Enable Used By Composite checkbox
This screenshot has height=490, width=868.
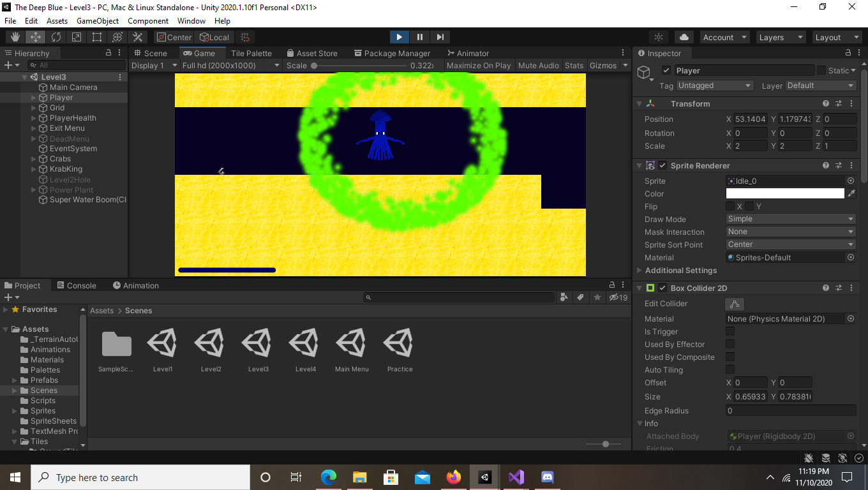[x=730, y=357]
